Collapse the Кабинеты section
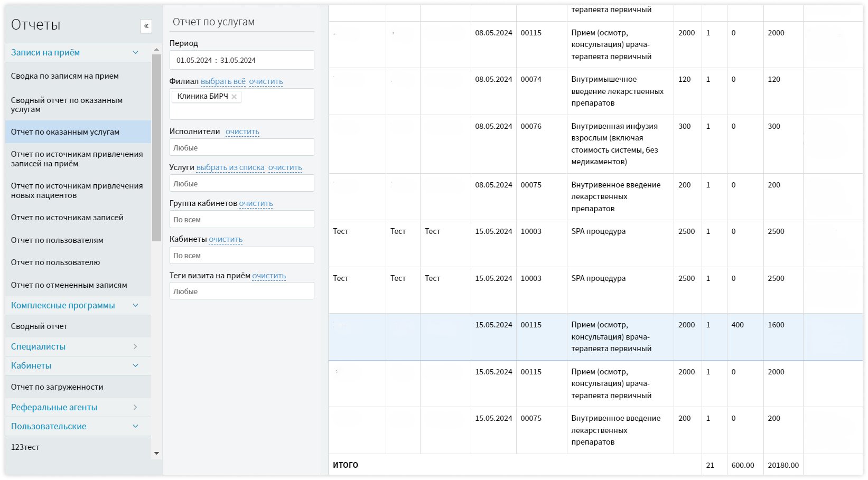 (135, 365)
